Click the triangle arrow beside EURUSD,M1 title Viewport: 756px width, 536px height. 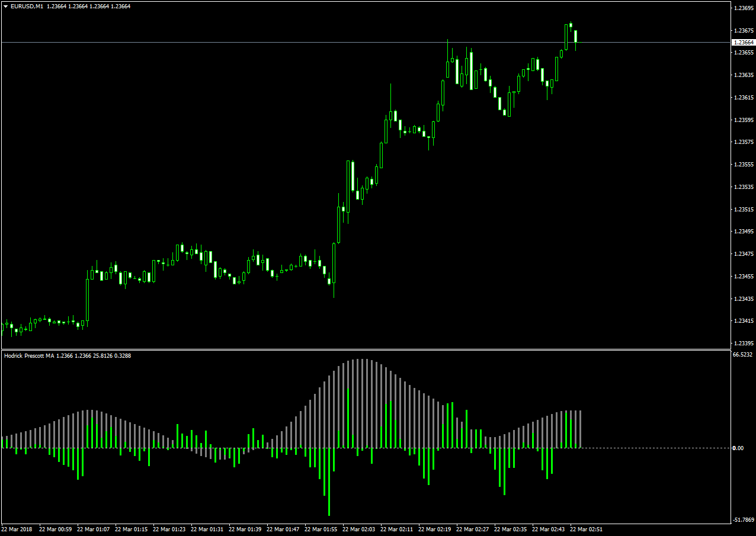(6, 6)
